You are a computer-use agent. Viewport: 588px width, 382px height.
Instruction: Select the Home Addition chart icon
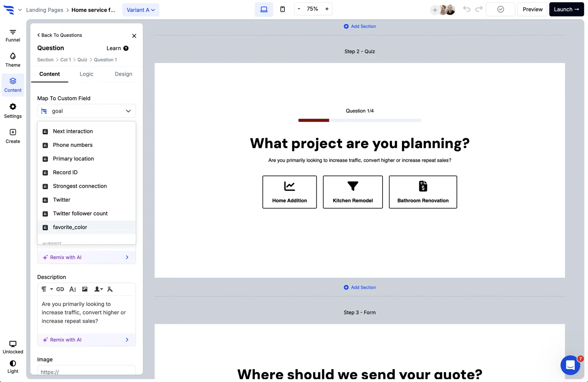[x=290, y=186]
